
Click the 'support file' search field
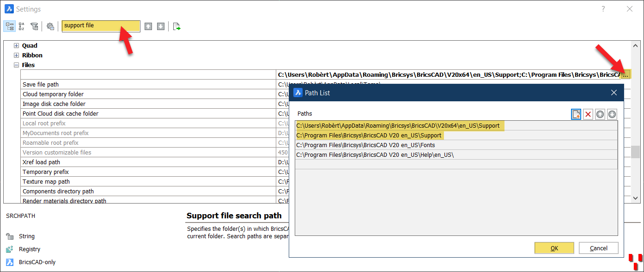[x=101, y=26]
